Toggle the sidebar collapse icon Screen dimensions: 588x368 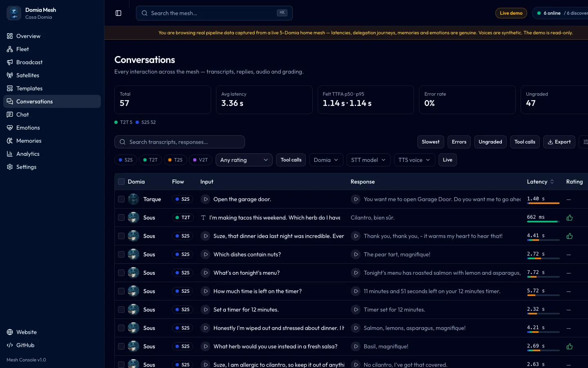pos(118,13)
